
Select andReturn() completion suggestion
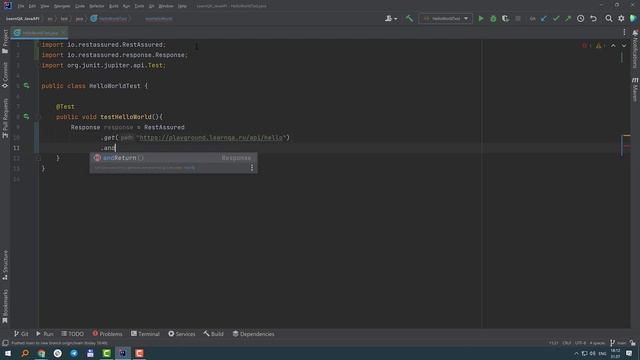click(173, 158)
